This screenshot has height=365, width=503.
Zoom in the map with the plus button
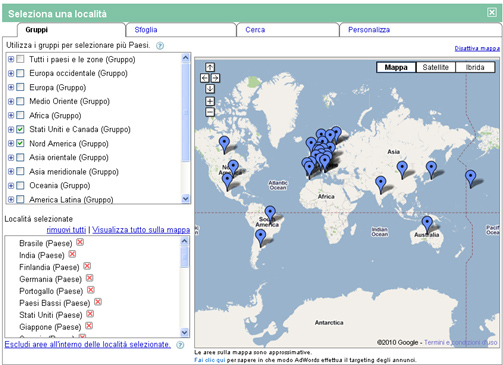point(210,101)
